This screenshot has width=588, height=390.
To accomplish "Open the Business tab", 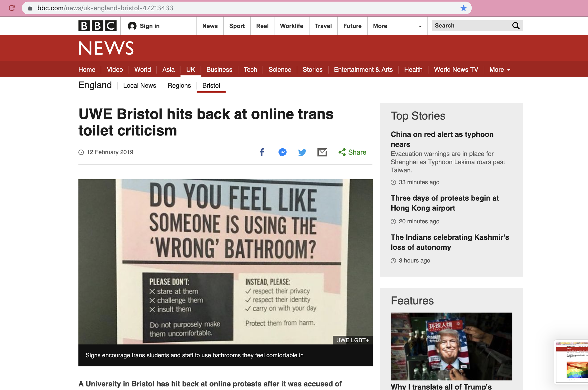I will 219,69.
